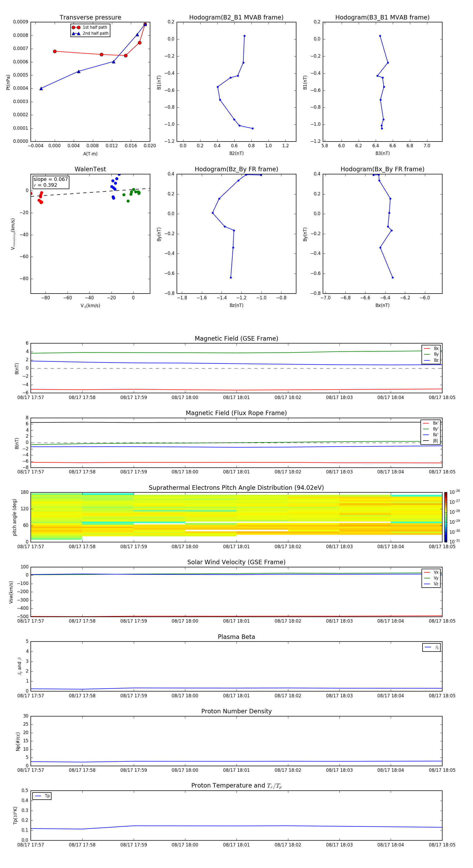Click the "A(T·m)" x-axis label
The width and height of the screenshot is (473, 868).
[x=90, y=154]
